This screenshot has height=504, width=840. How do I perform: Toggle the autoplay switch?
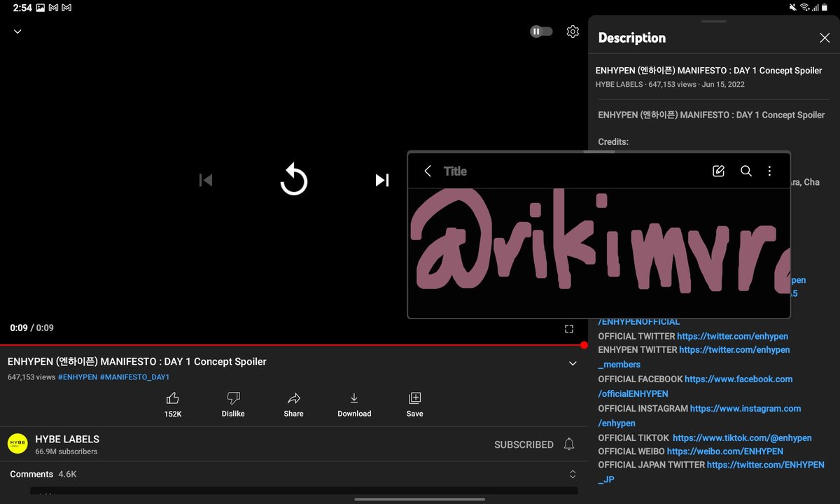click(540, 31)
